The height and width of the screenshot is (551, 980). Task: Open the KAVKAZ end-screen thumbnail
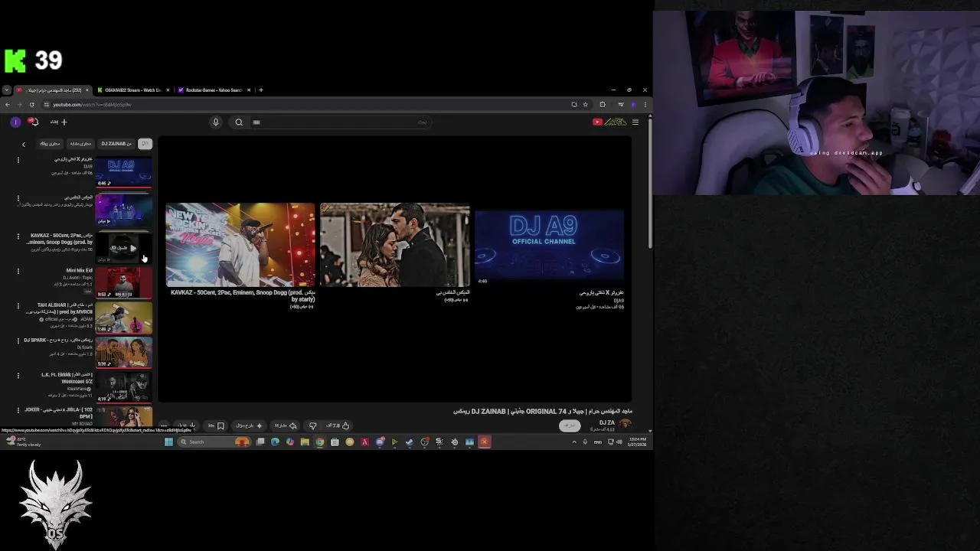pos(240,245)
